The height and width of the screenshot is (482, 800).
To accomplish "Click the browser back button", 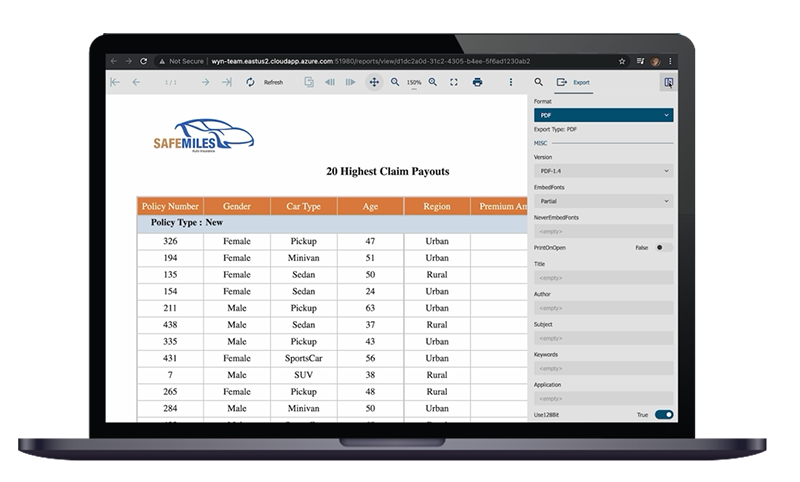I will [x=114, y=60].
